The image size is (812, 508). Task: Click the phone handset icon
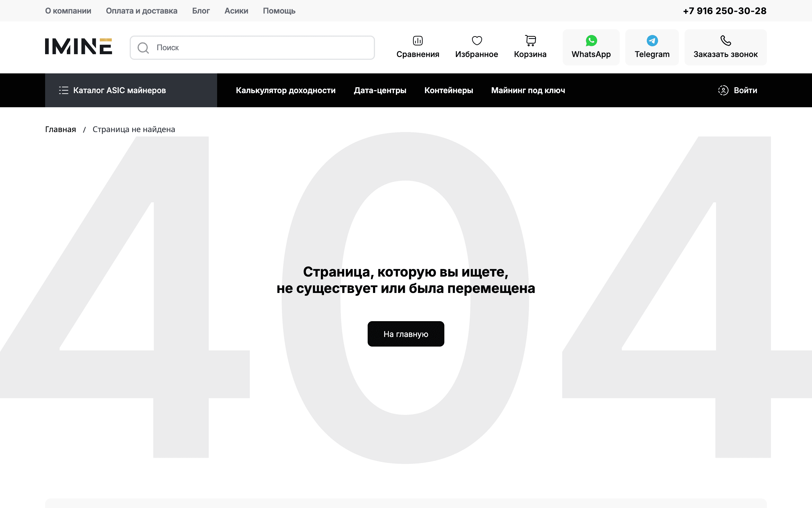point(725,41)
